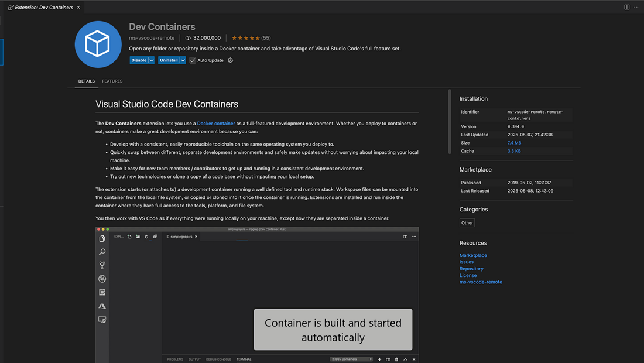Open the editor ellipsis actions menu at top right
This screenshot has width=644, height=363.
(x=636, y=6)
